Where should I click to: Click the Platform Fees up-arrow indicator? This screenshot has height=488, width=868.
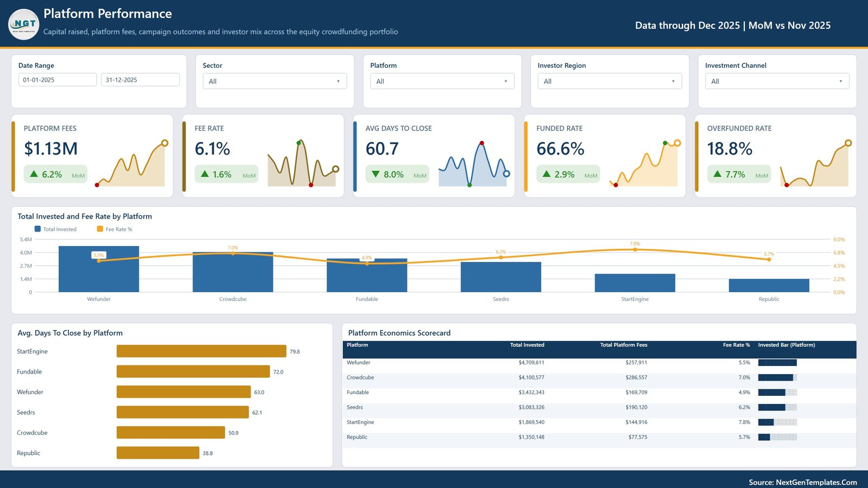[34, 174]
